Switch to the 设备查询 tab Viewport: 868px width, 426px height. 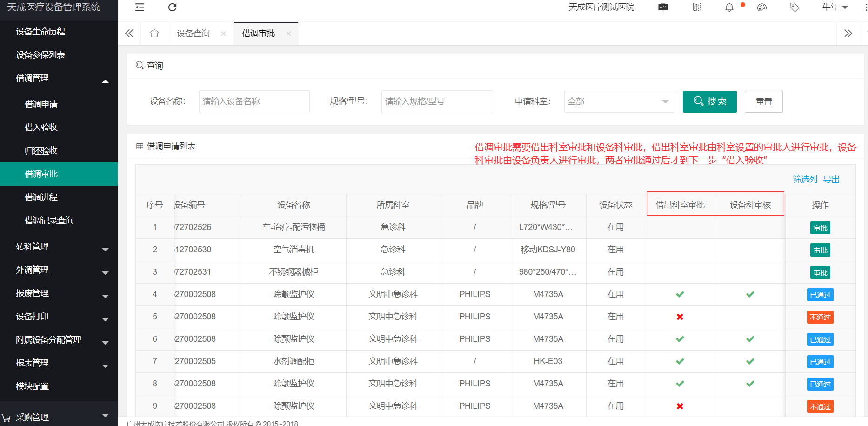pyautogui.click(x=193, y=34)
